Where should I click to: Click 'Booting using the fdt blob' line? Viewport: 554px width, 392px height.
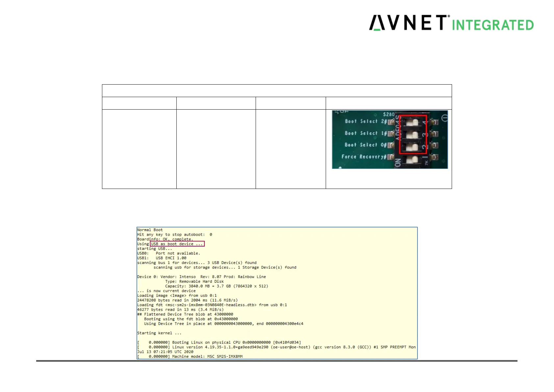coord(191,319)
